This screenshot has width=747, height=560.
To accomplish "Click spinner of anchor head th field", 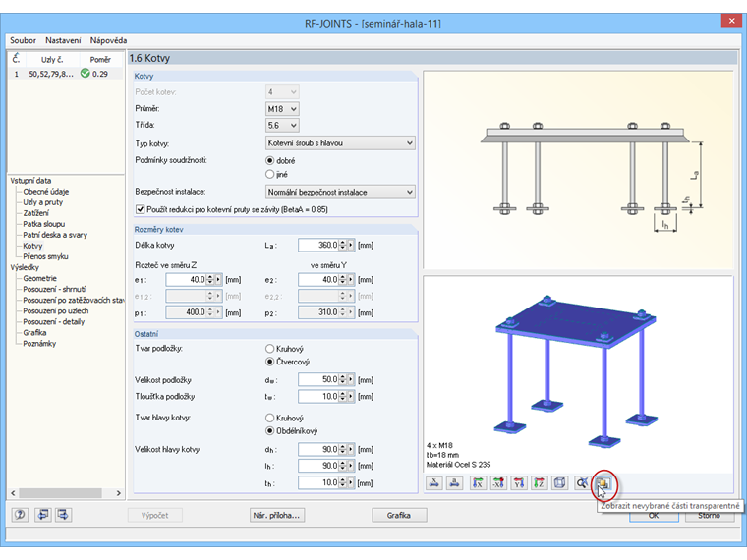I will [343, 482].
